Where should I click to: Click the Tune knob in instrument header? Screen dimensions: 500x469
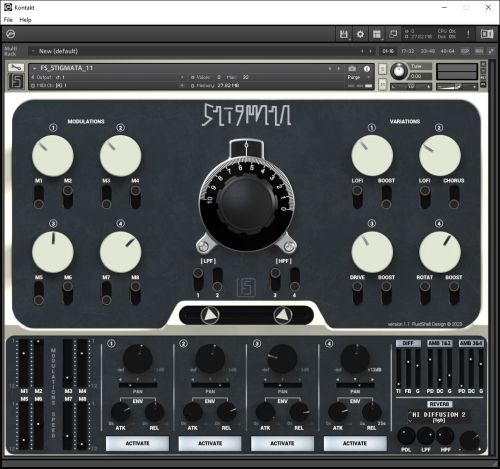(x=399, y=71)
